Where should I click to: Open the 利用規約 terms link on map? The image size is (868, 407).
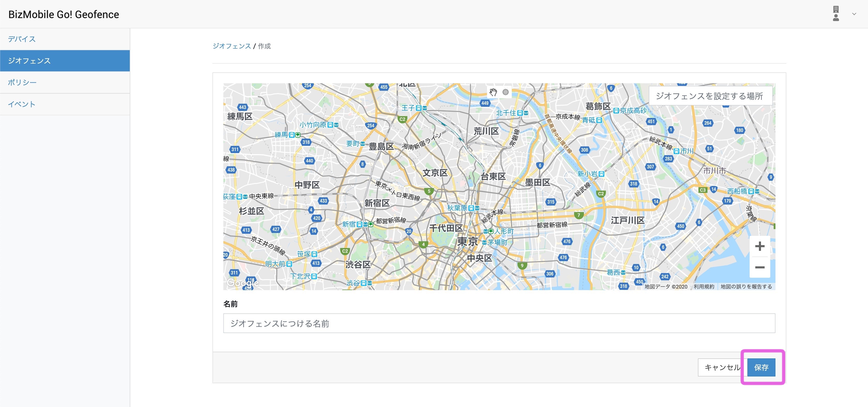pyautogui.click(x=704, y=287)
